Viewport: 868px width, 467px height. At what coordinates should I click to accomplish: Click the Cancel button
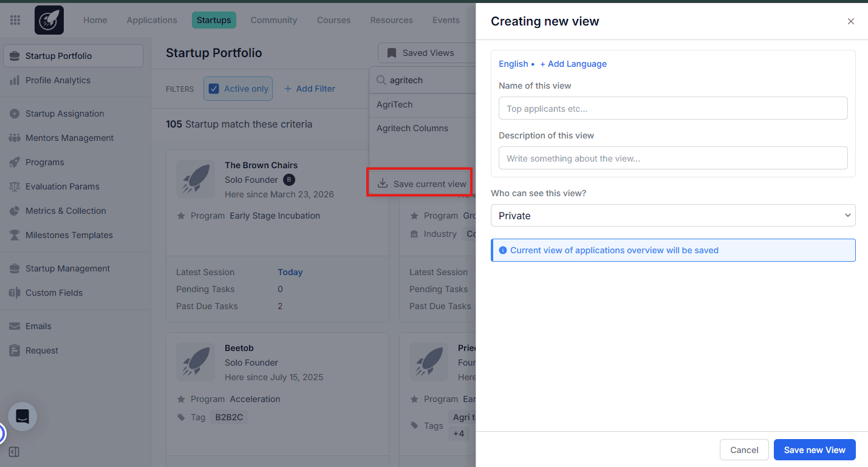744,450
